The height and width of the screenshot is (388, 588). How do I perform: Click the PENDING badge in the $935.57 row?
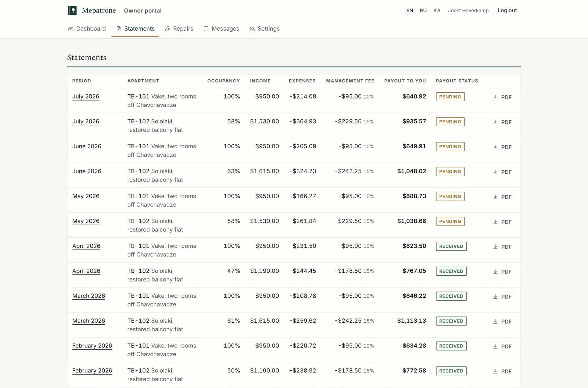(x=450, y=122)
